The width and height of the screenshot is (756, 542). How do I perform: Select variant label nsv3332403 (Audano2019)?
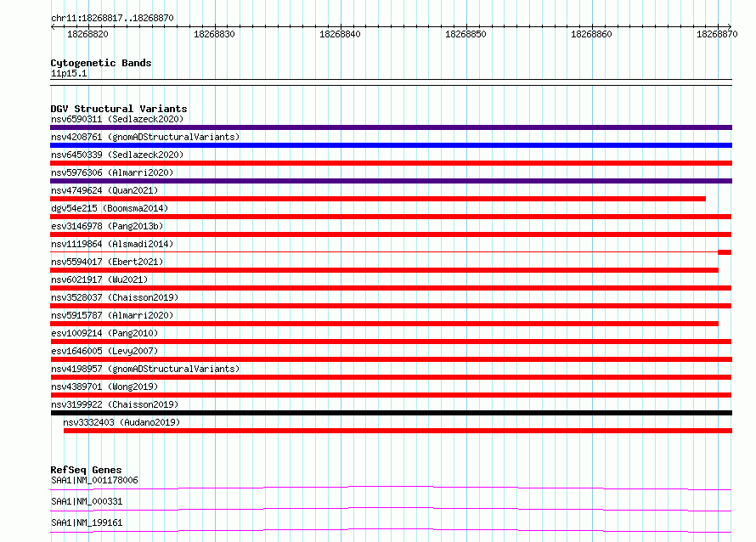click(x=121, y=422)
